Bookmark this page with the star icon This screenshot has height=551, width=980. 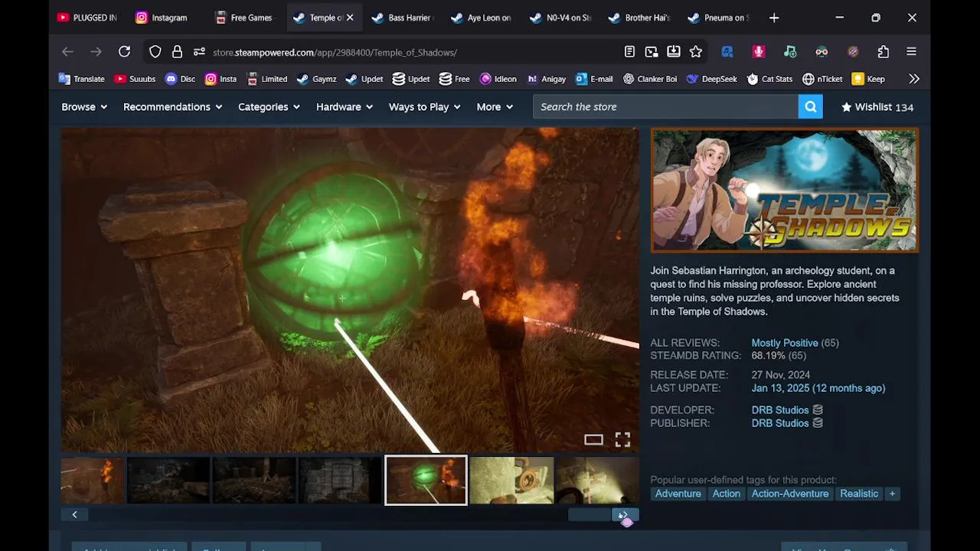click(696, 51)
